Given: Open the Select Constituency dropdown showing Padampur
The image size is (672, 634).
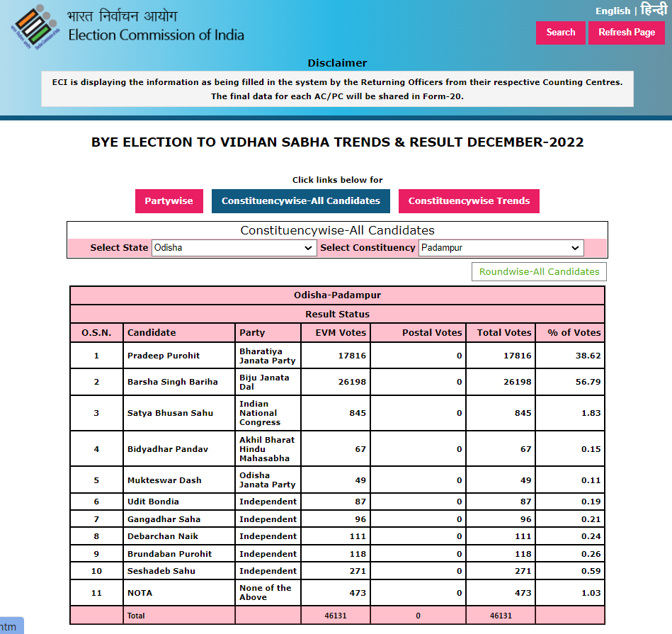Looking at the screenshot, I should point(501,248).
